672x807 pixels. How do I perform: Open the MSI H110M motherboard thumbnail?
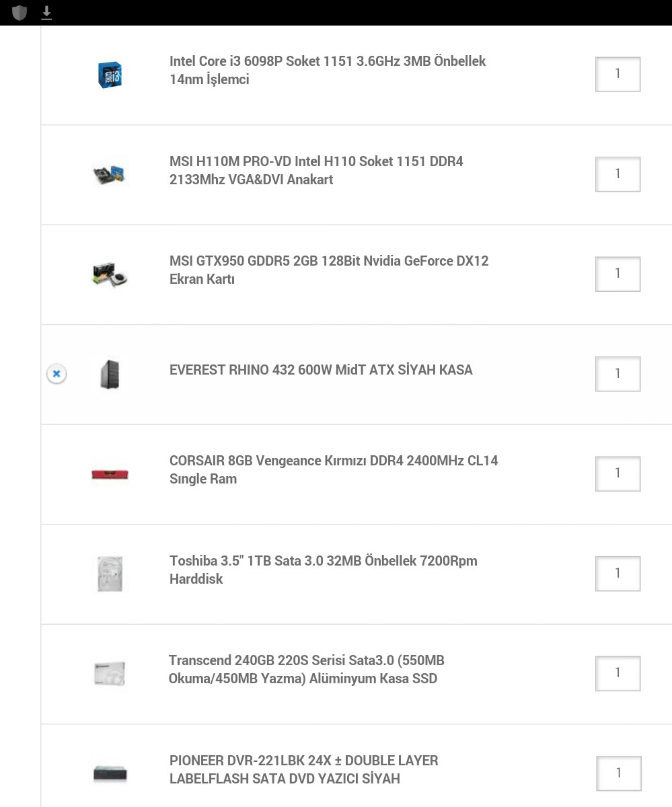[110, 174]
